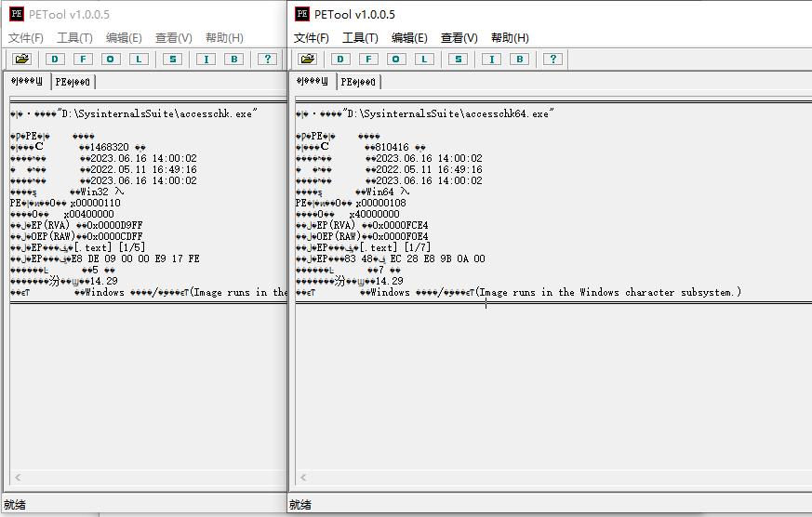Click the O toolbar icon in right window
Screen dimensions: 812x517
tap(396, 59)
